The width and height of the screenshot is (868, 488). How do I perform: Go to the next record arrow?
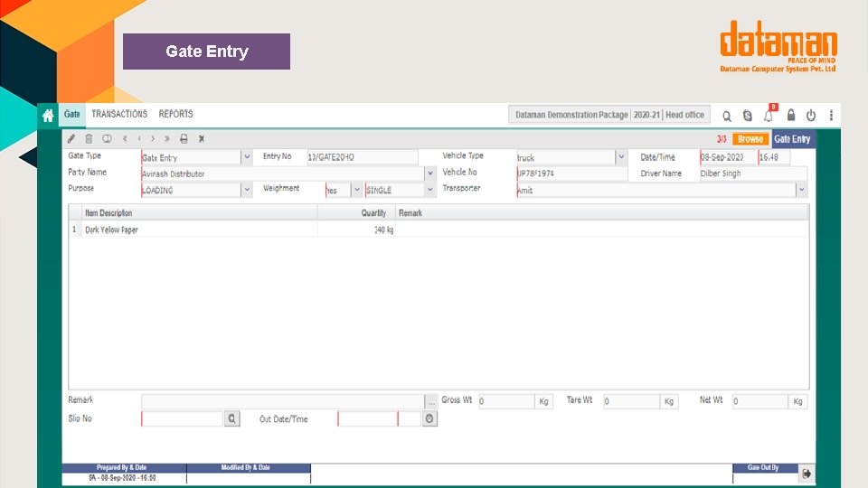[x=153, y=139]
